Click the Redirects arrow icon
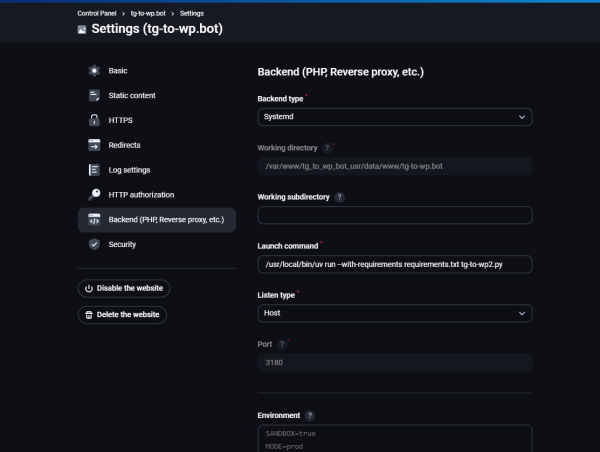 [x=94, y=145]
